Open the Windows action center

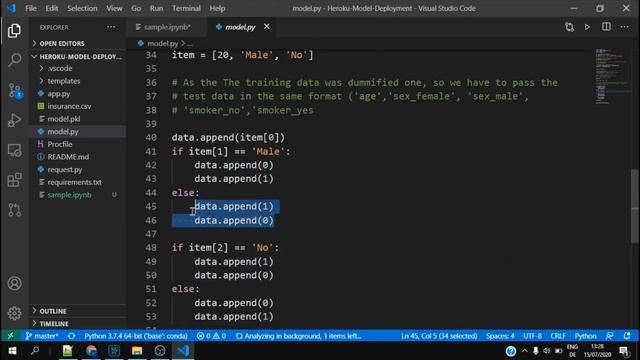click(624, 351)
